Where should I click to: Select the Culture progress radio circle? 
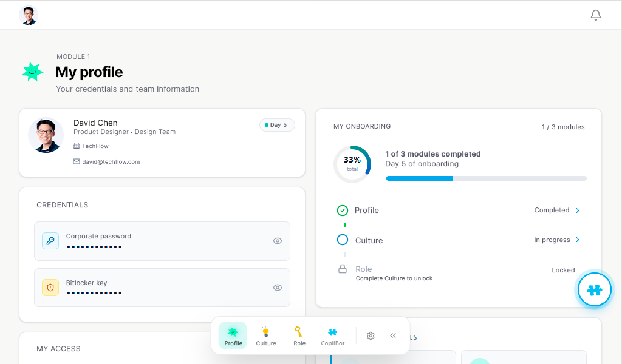[343, 240]
